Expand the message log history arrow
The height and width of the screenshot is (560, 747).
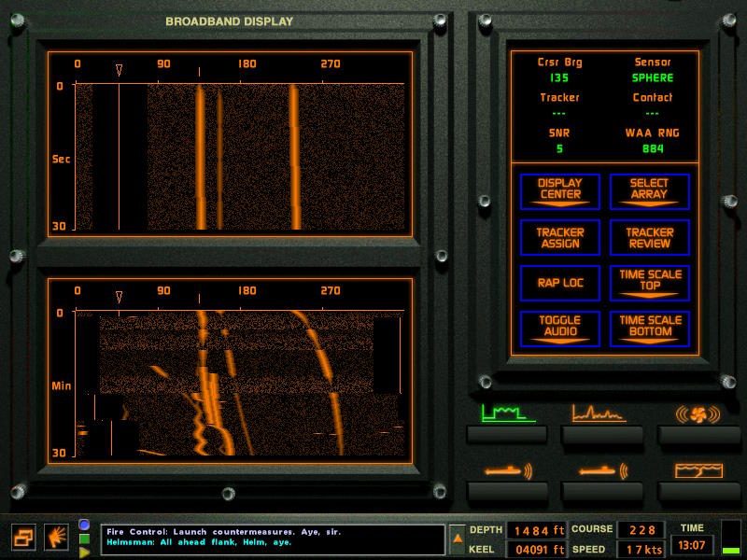pos(458,538)
